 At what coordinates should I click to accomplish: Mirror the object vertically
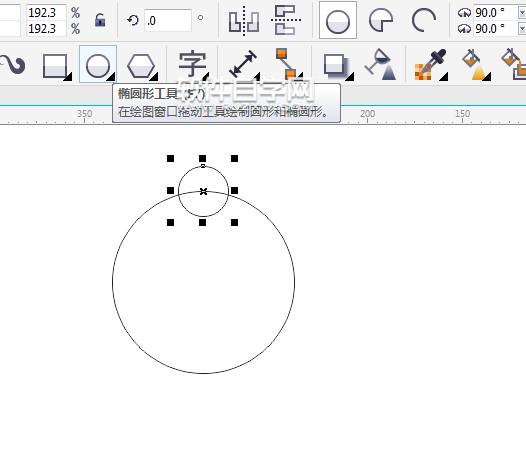point(286,20)
